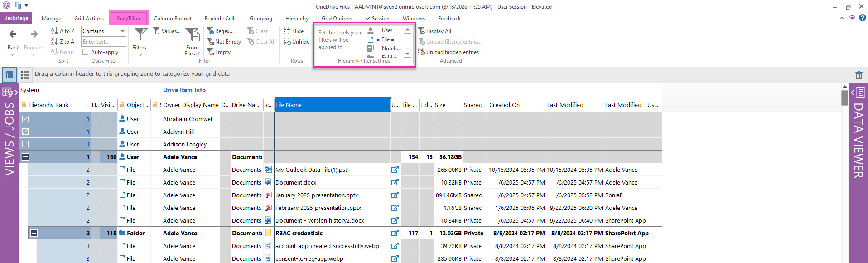Check Addison Langley row box

click(x=25, y=144)
